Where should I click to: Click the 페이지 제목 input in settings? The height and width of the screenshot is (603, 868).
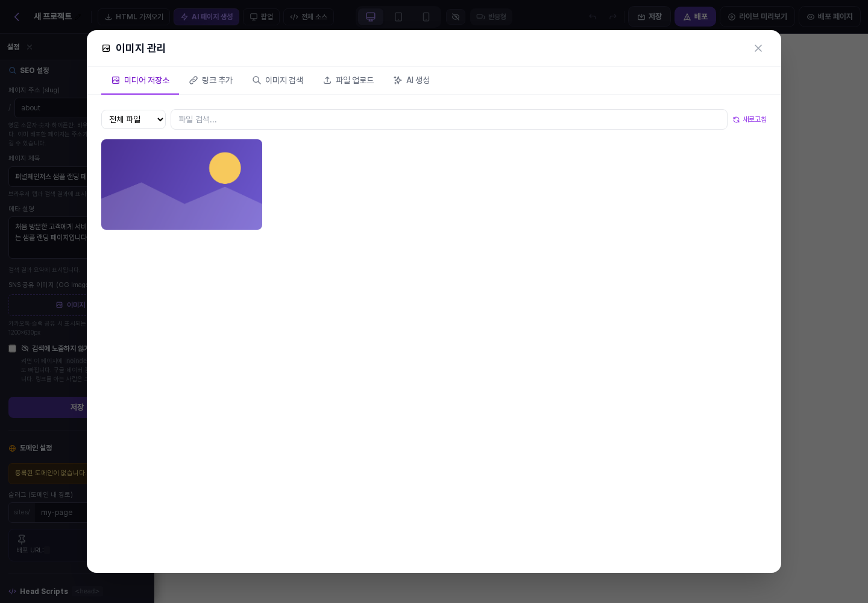tap(49, 177)
